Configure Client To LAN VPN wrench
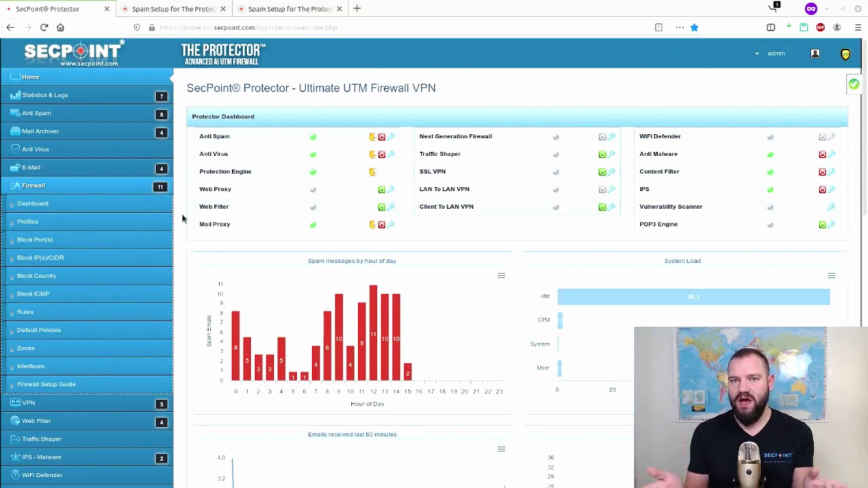The width and height of the screenshot is (868, 488). point(612,207)
